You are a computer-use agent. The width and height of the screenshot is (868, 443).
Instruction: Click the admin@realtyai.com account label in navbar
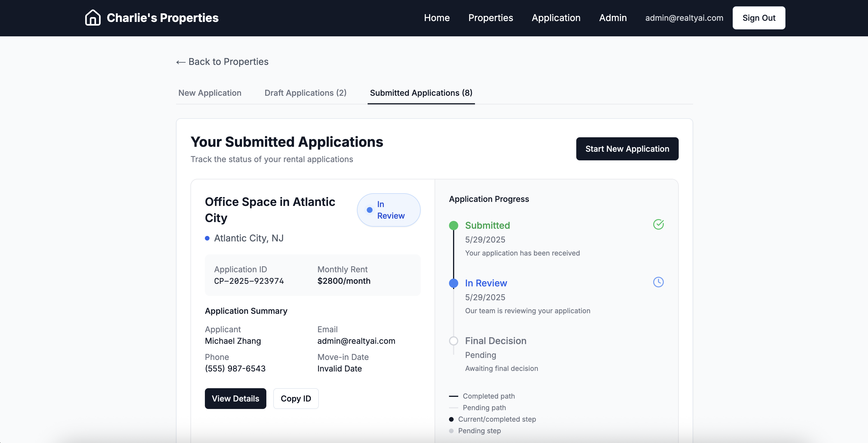click(x=684, y=18)
